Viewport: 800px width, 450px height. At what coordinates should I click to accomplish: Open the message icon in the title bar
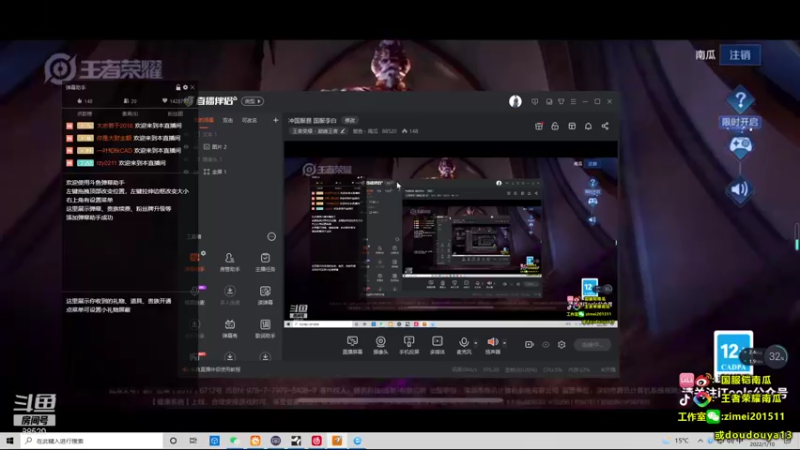pos(534,102)
